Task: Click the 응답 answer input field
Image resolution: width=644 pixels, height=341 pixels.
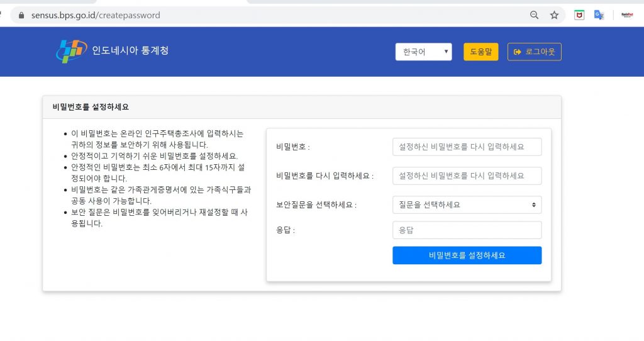Action: [x=467, y=230]
